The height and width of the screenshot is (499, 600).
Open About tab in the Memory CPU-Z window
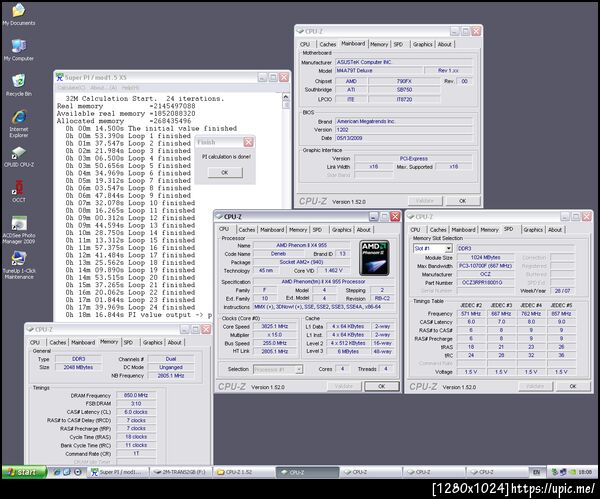[175, 342]
